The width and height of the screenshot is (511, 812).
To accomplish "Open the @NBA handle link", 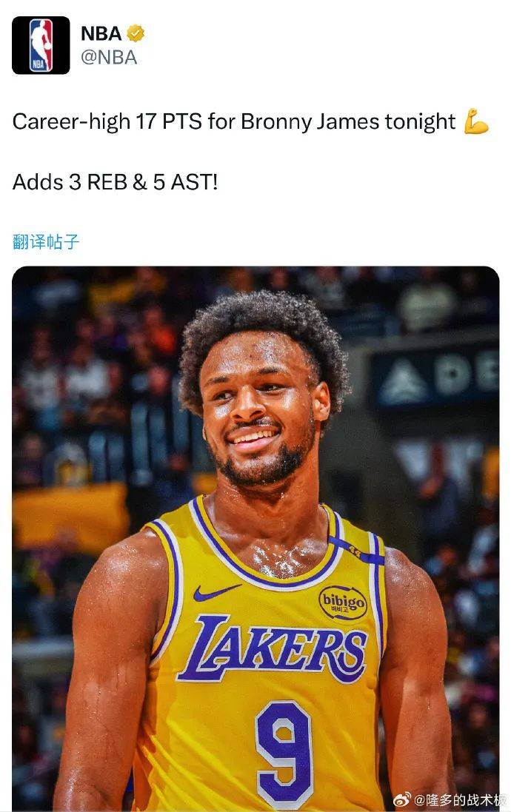I will click(x=109, y=57).
